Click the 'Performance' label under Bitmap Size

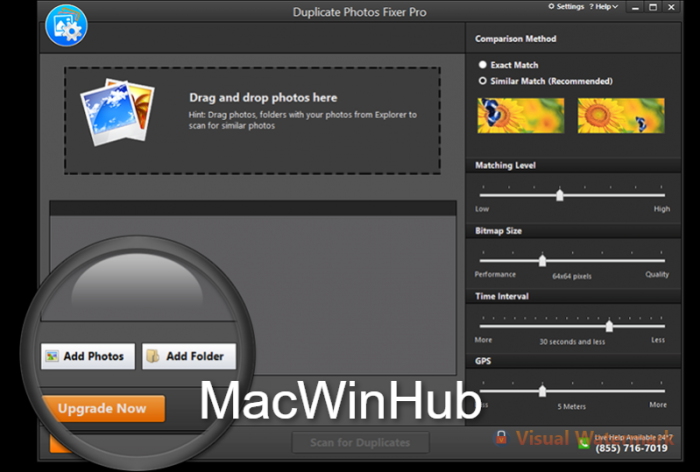495,274
